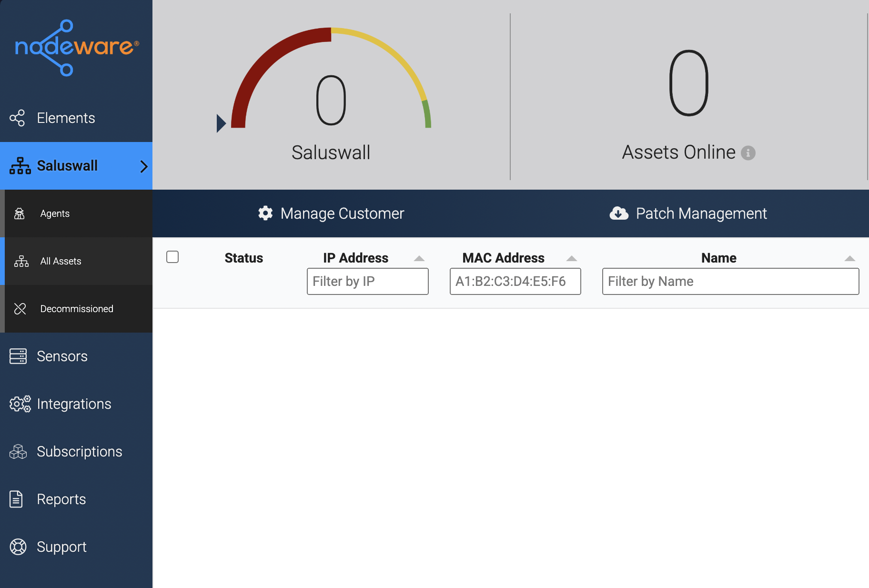Click the Saluswall score gauge
The width and height of the screenshot is (869, 588).
point(331,79)
